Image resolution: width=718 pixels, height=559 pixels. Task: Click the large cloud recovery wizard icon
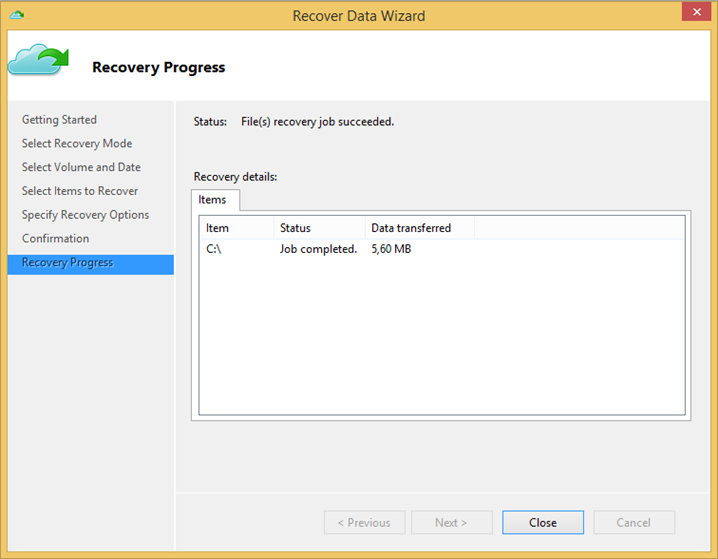38,61
